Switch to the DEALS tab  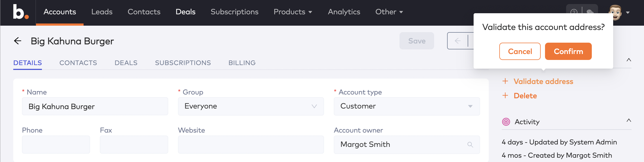click(126, 63)
